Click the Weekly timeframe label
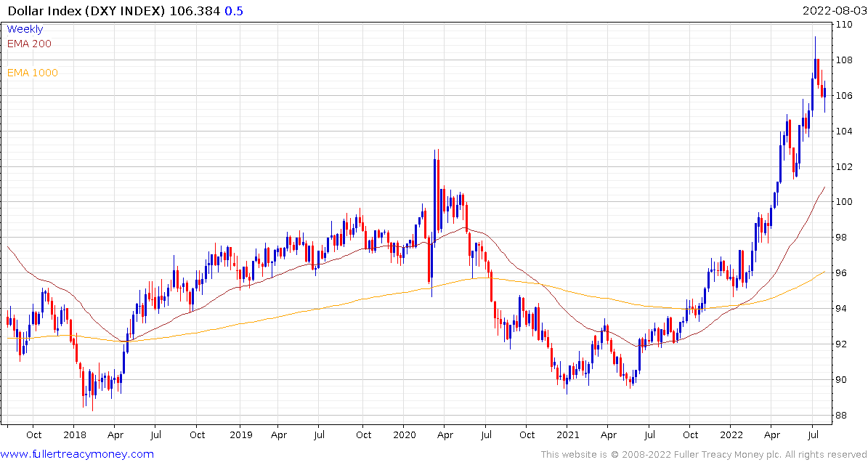Image resolution: width=868 pixels, height=465 pixels. [25, 29]
